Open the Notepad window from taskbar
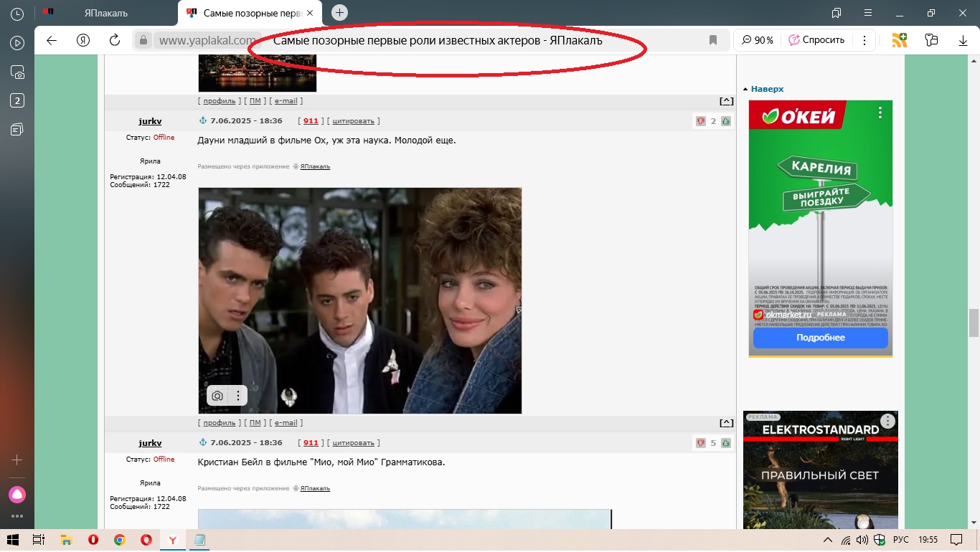The width and height of the screenshot is (980, 552). point(199,540)
